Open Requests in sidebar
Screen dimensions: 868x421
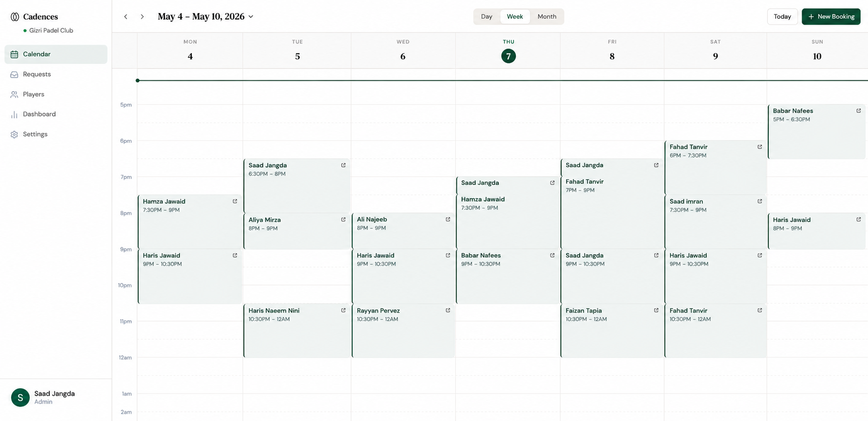click(56, 75)
